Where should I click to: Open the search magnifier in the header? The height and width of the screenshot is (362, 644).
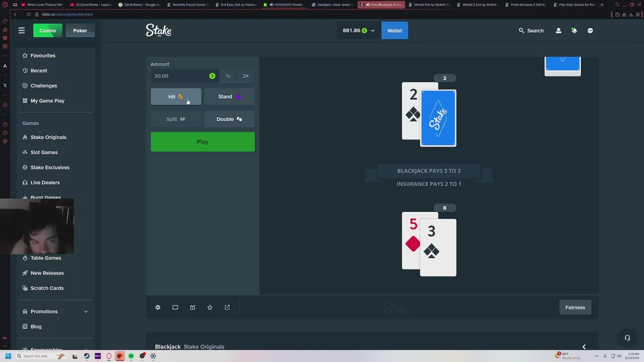coord(521,31)
